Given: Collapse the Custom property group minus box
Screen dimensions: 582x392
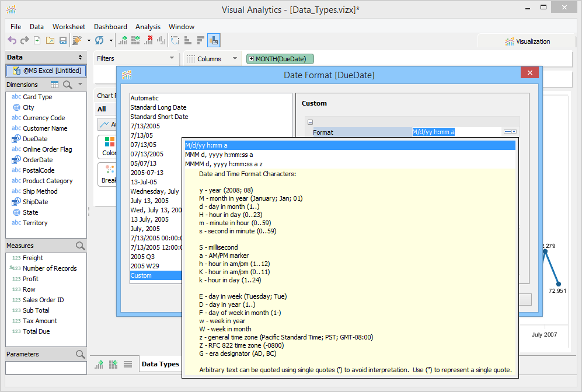Looking at the screenshot, I should [x=310, y=123].
